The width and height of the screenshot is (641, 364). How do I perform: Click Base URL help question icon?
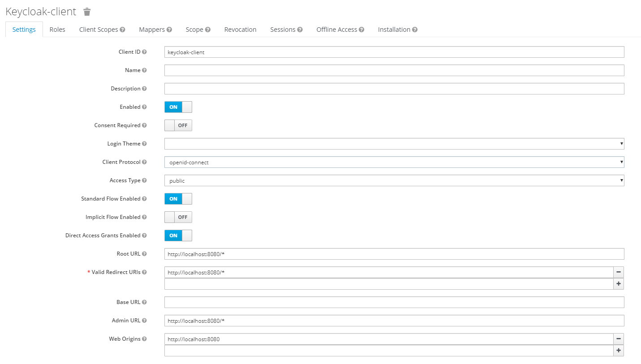144,302
